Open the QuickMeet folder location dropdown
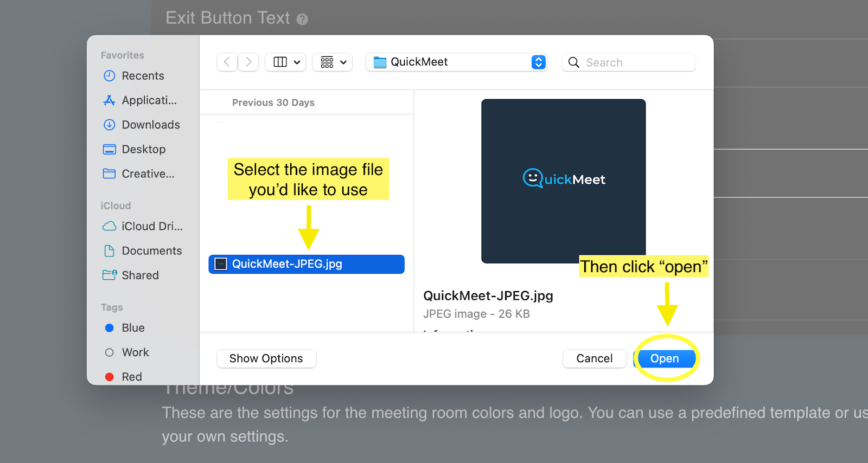The width and height of the screenshot is (868, 463). point(456,62)
